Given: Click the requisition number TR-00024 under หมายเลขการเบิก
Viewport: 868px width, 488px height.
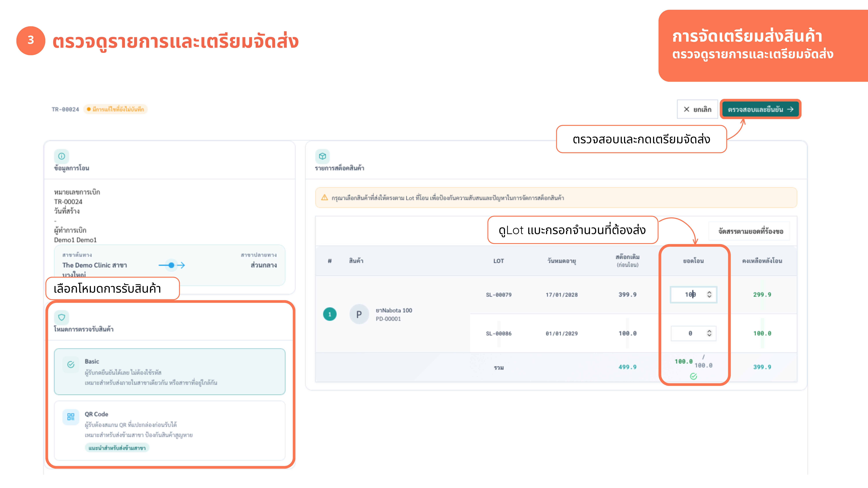Looking at the screenshot, I should [x=68, y=202].
